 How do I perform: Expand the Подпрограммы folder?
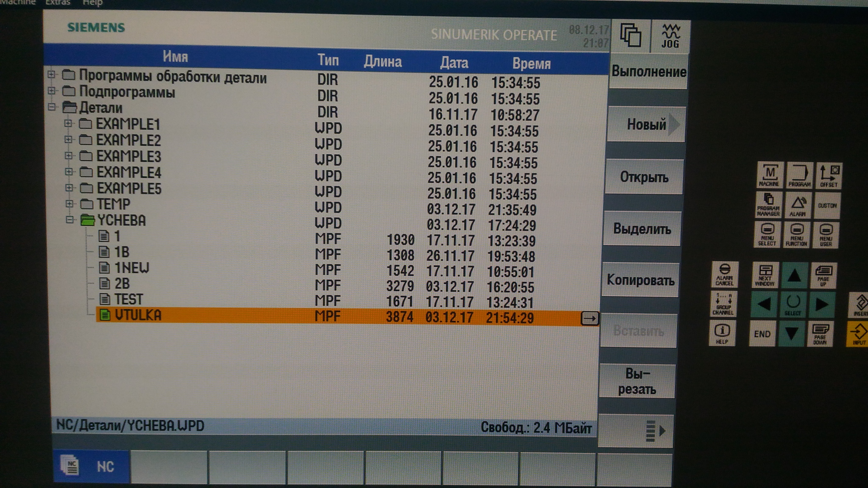(51, 91)
